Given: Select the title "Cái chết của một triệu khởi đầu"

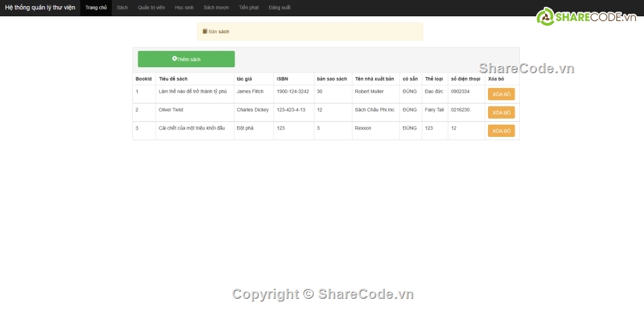Looking at the screenshot, I should 192,128.
